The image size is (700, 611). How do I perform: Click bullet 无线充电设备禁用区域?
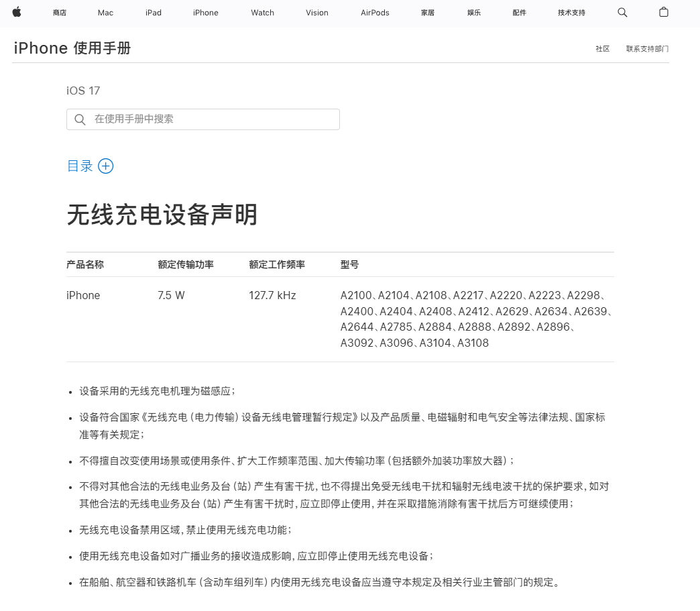[185, 530]
